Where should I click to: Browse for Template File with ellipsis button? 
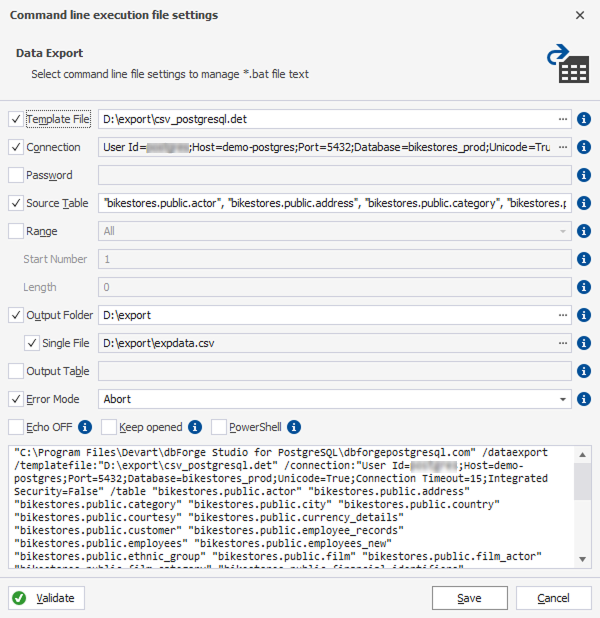click(x=563, y=119)
